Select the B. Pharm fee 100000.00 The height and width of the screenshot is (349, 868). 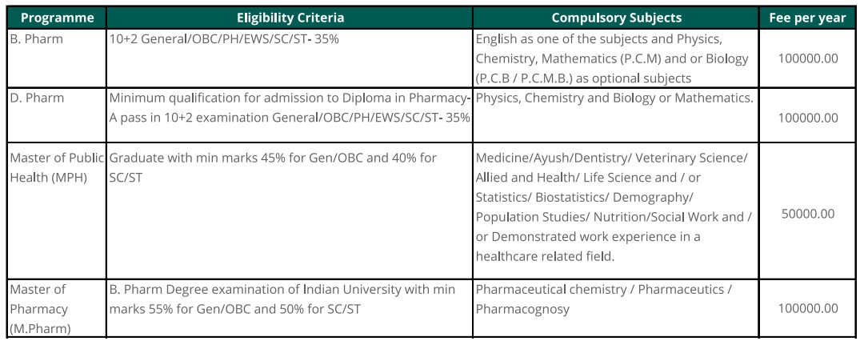point(806,58)
